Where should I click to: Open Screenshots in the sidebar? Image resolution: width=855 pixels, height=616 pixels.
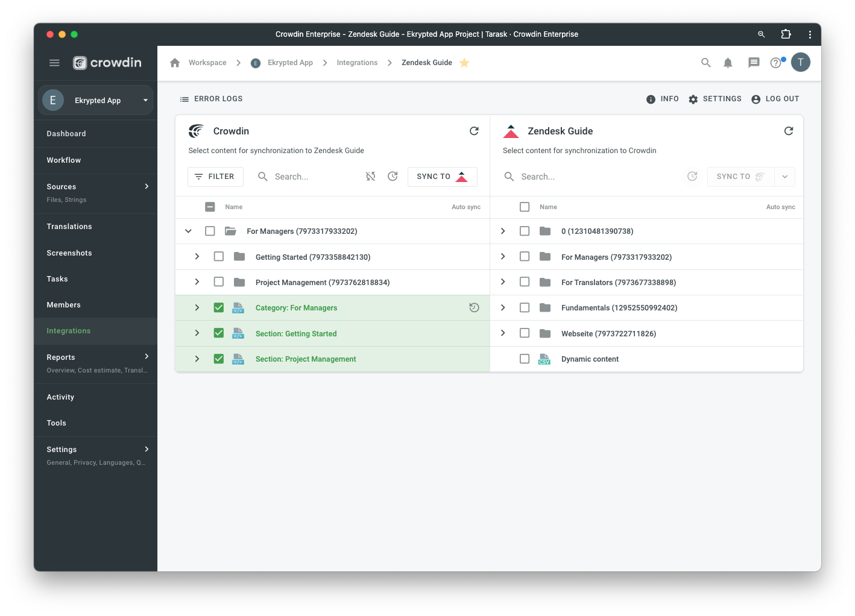[95, 253]
